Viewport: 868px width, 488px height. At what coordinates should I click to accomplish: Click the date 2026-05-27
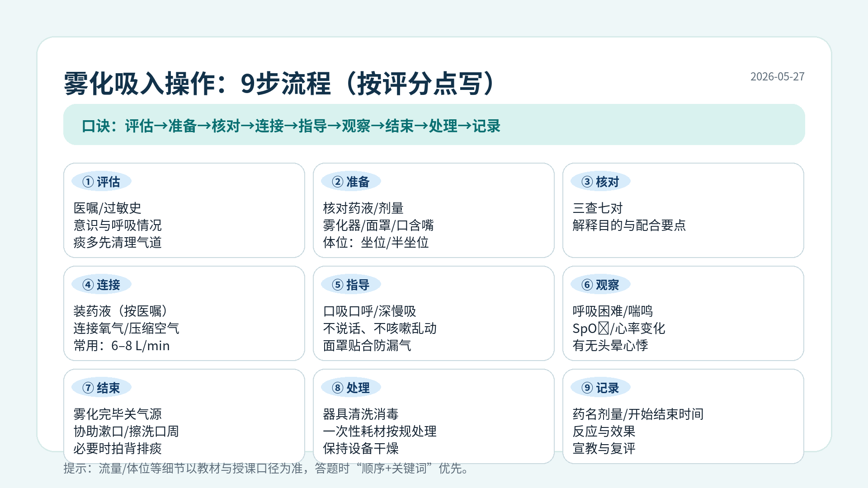click(777, 76)
